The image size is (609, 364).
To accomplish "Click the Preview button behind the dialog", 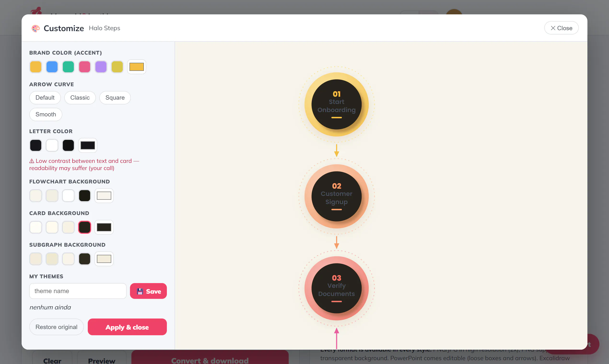I will coord(102,357).
